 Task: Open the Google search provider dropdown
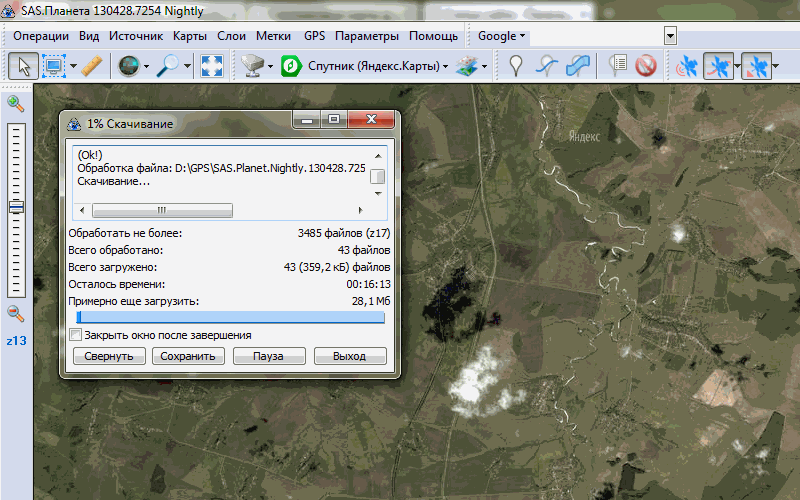502,36
